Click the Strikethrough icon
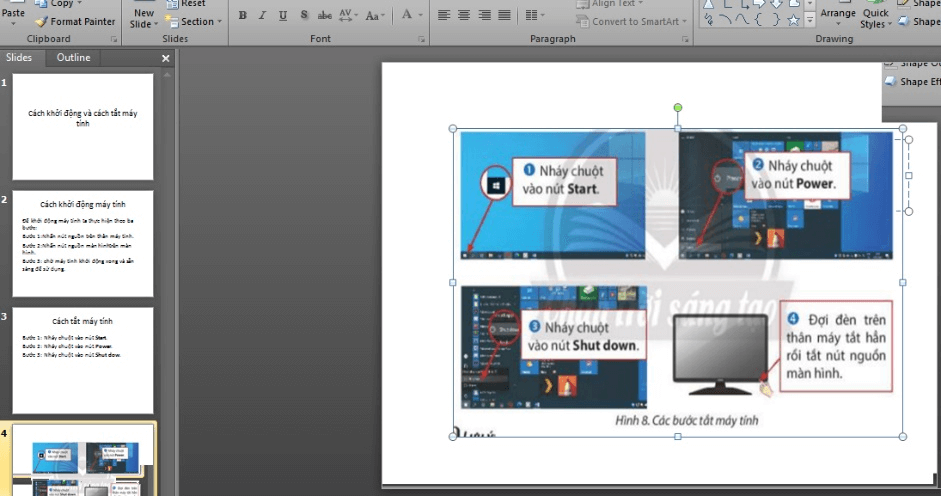 coord(324,16)
